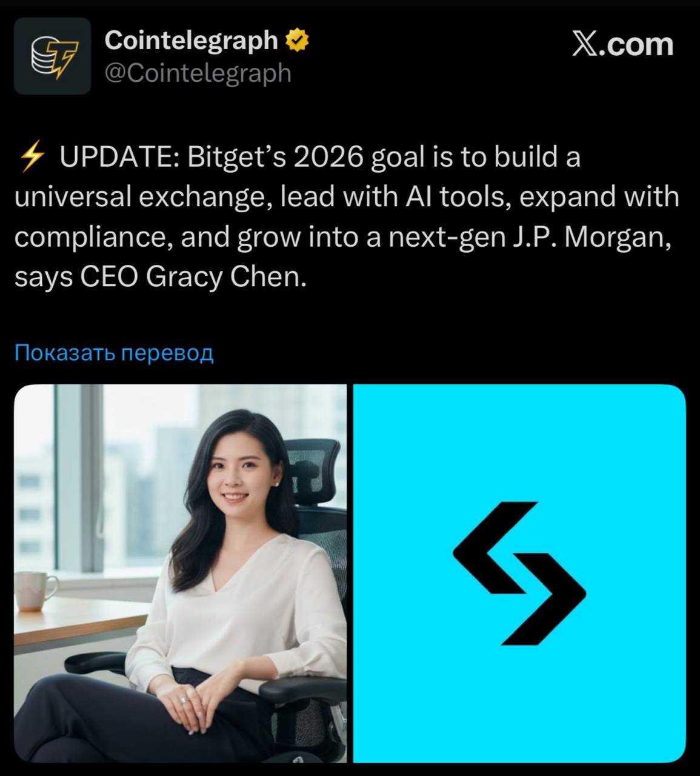This screenshot has height=776, width=700.
Task: Select the name Gracy Chen in tweet
Action: click(x=224, y=278)
